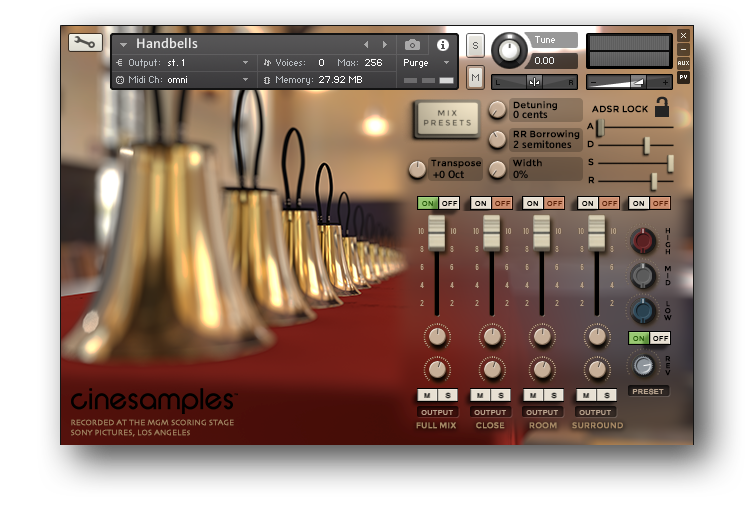Click the blue LOW EQ knob
This screenshot has height=505, width=754.
643,311
